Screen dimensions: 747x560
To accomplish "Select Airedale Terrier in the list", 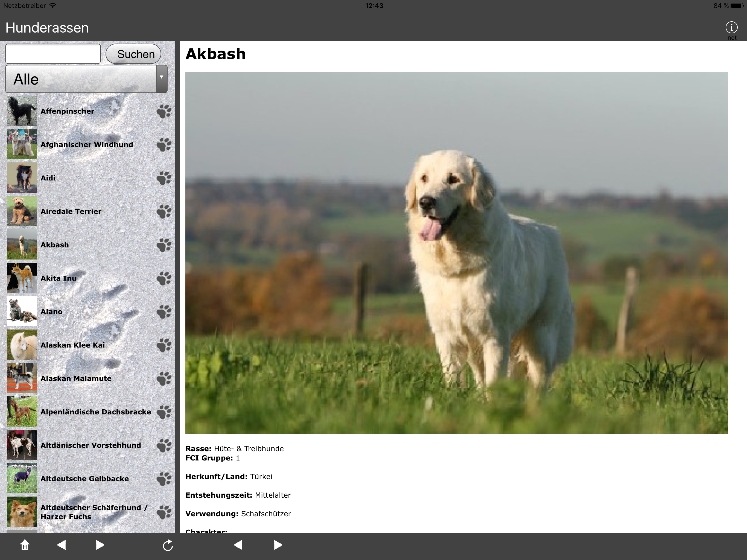I will pos(71,211).
